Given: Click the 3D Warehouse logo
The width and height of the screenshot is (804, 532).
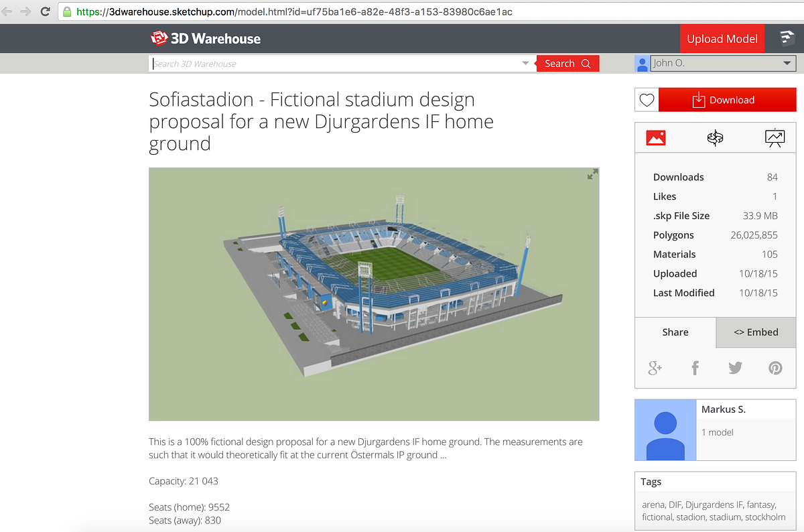Looking at the screenshot, I should point(206,39).
